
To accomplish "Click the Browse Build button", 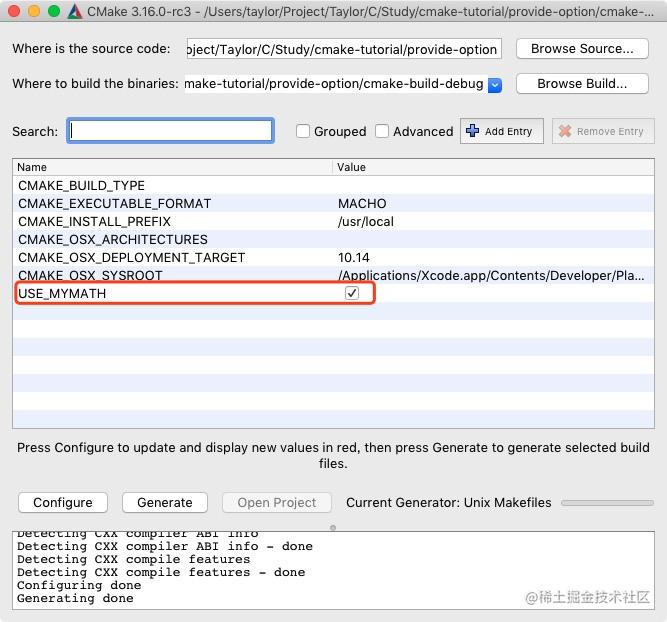I will [582, 83].
